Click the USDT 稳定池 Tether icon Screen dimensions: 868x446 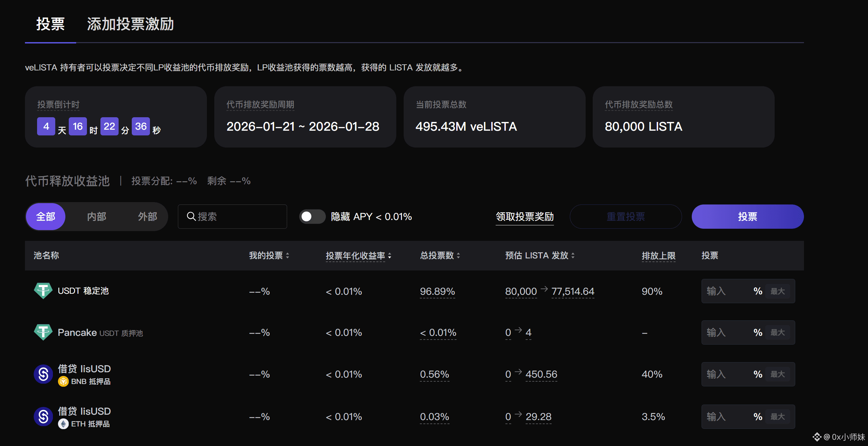(43, 291)
